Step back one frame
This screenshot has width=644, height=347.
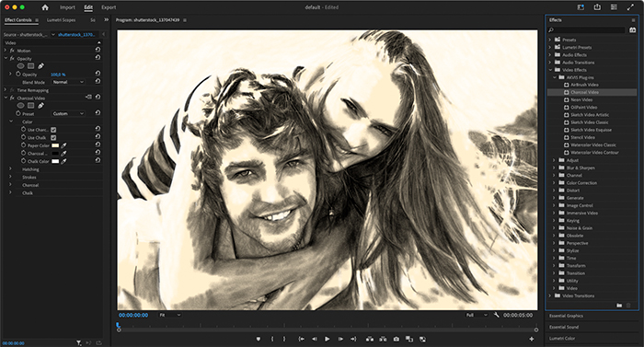[x=315, y=339]
